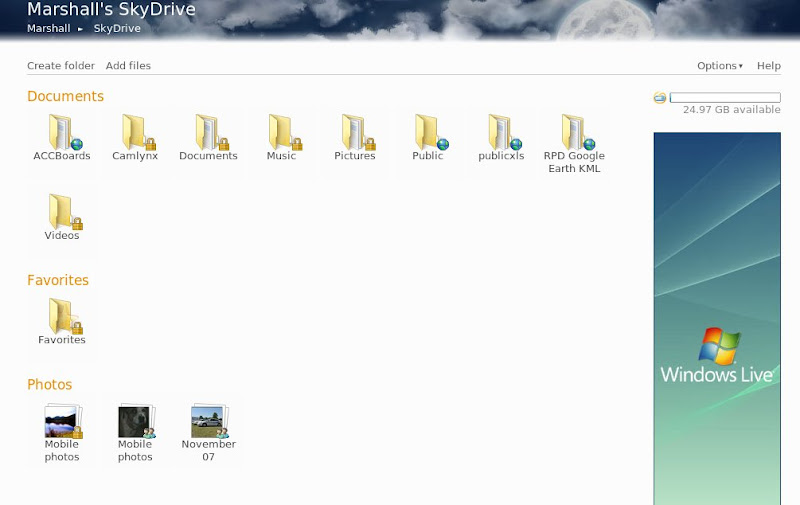Viewport: 800px width, 505px height.
Task: Click the November 07 album label
Action: [209, 450]
